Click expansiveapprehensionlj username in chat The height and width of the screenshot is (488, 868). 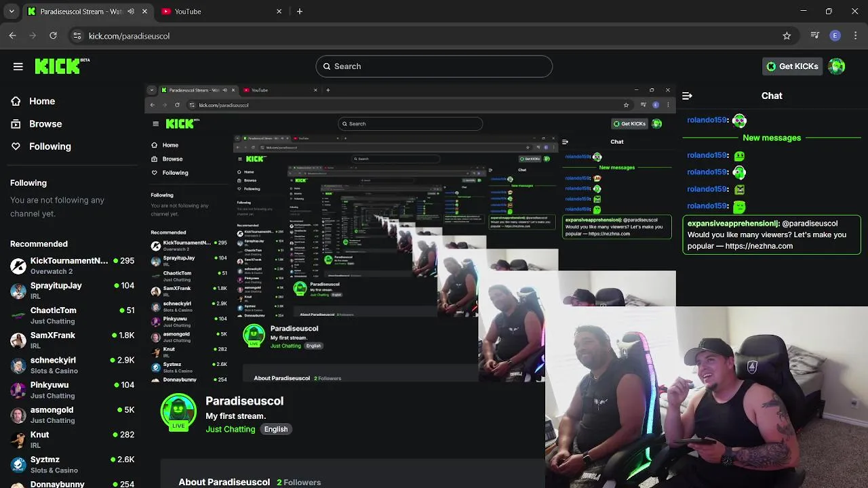point(731,224)
